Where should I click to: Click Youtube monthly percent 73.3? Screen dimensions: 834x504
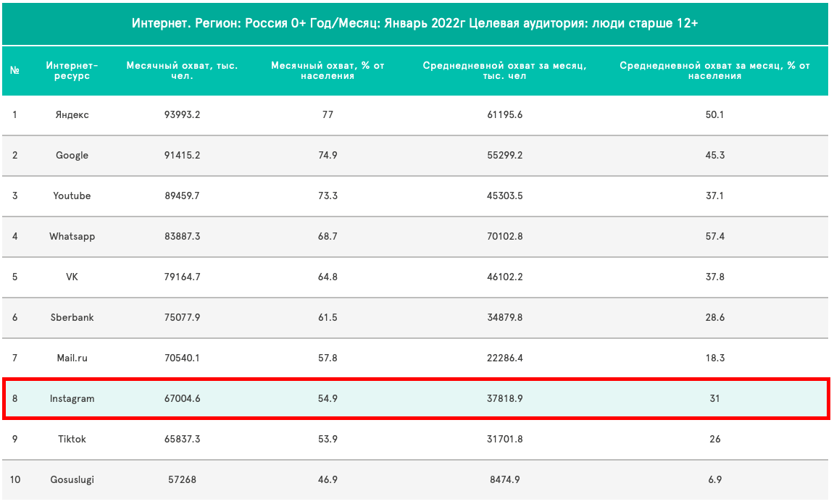(328, 196)
